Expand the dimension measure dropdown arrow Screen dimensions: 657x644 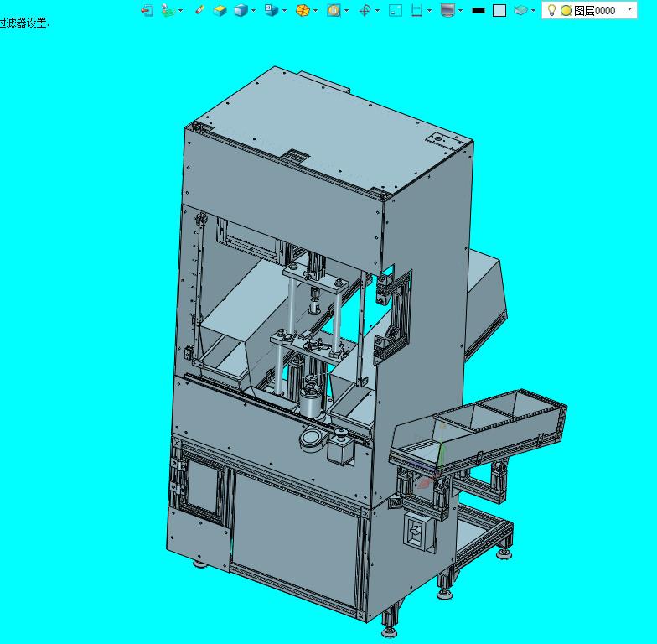429,10
